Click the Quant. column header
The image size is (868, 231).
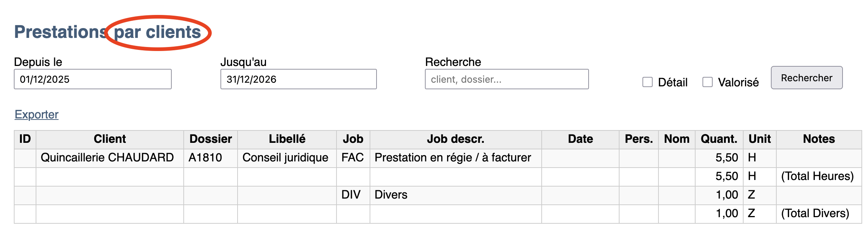coord(718,139)
